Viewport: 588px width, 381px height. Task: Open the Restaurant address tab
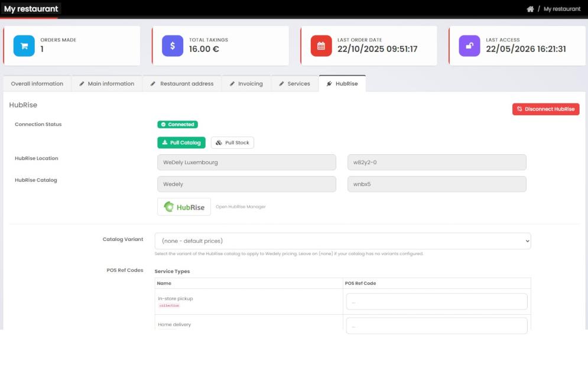pyautogui.click(x=182, y=84)
